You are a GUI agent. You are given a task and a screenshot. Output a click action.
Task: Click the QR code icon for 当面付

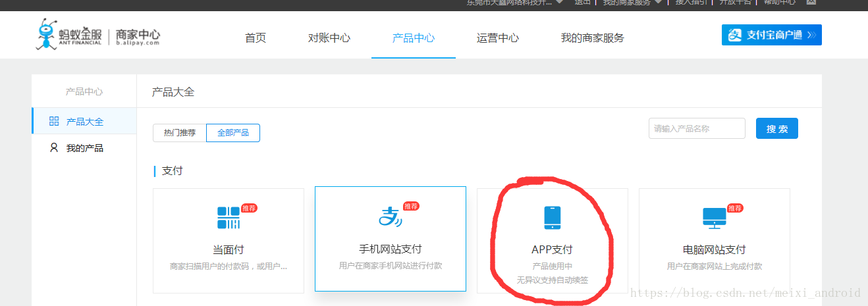[229, 218]
